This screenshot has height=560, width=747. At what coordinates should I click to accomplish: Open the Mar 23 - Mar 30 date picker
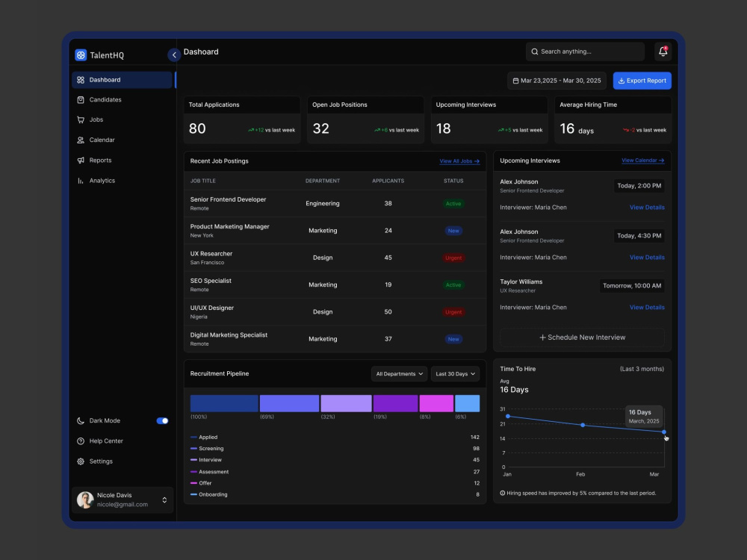coord(557,81)
